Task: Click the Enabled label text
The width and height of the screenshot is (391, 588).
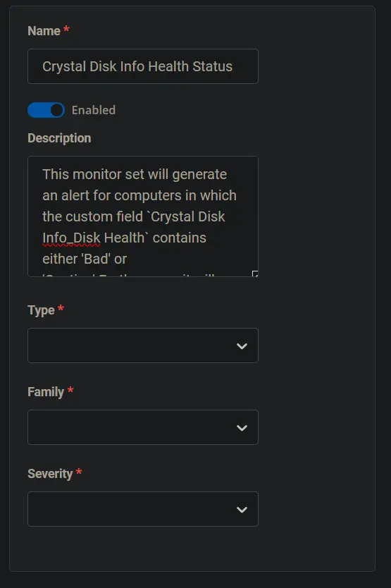Action: click(93, 110)
